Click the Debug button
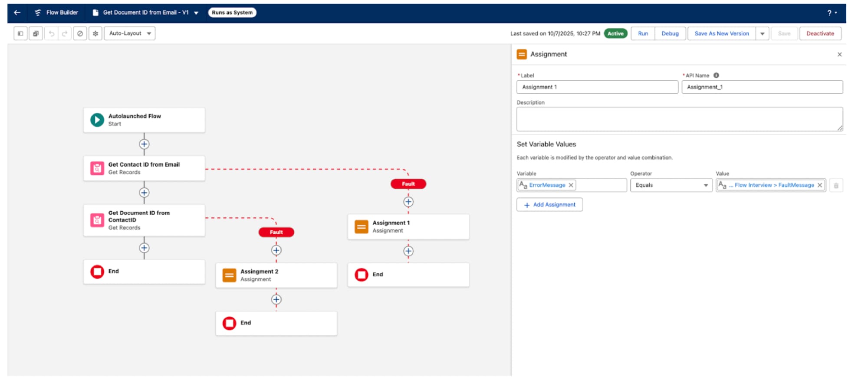 click(670, 33)
